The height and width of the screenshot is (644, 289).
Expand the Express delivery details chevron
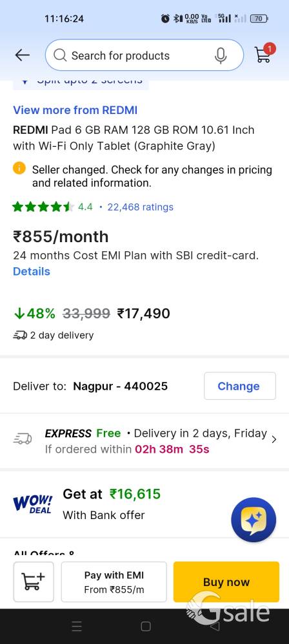pos(274,439)
